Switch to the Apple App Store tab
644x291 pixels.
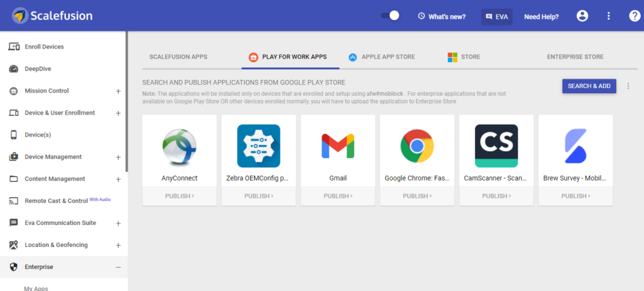point(382,57)
